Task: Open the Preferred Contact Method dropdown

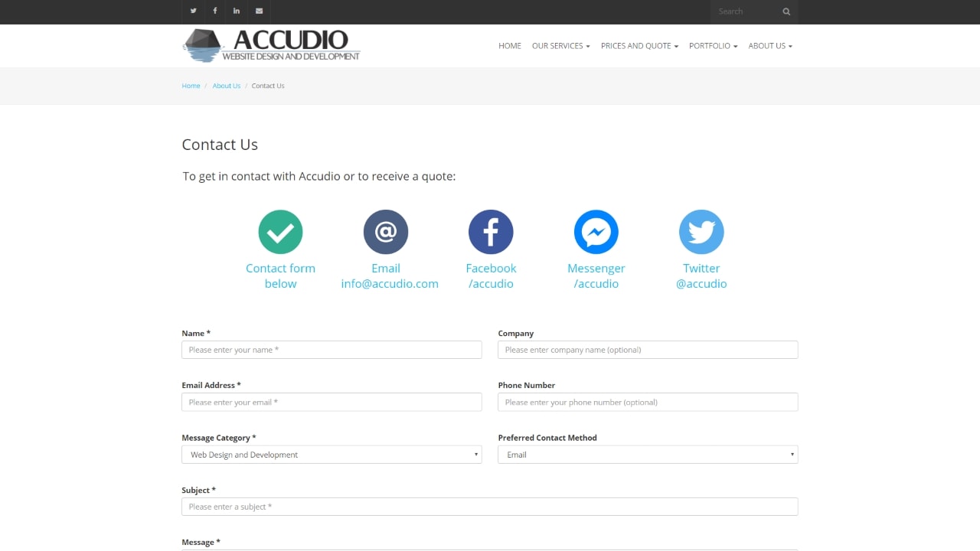Action: [x=648, y=454]
